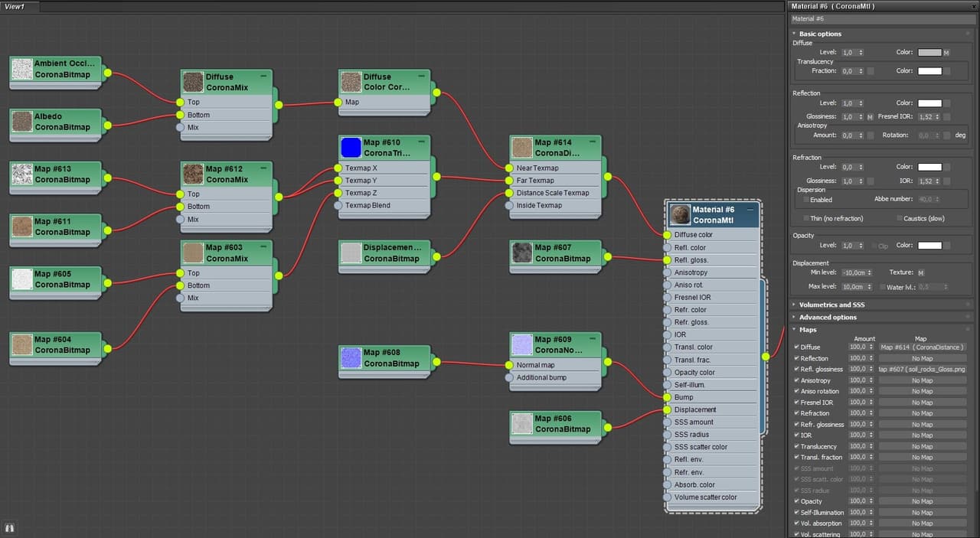Enable Dispersion checkbox
The width and height of the screenshot is (980, 538).
(806, 200)
